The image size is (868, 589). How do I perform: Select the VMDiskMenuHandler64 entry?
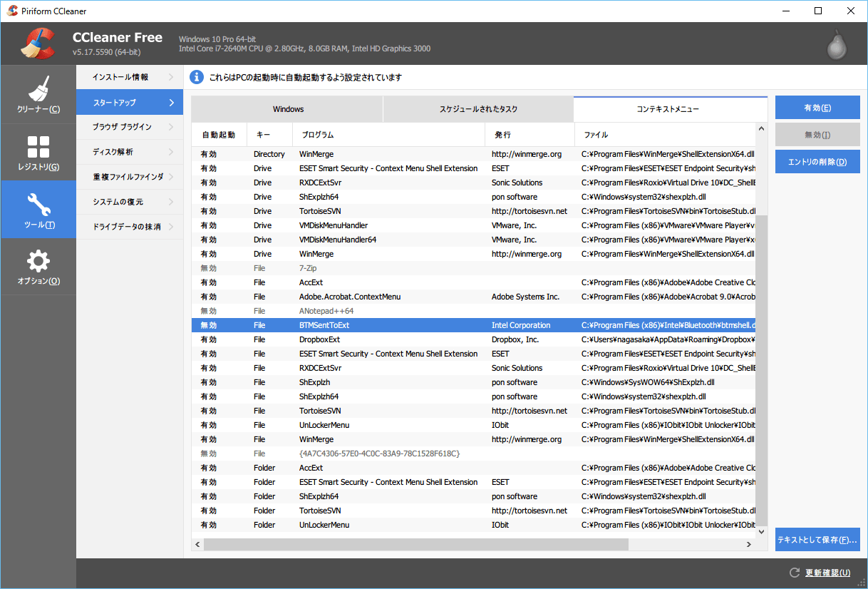(x=473, y=240)
